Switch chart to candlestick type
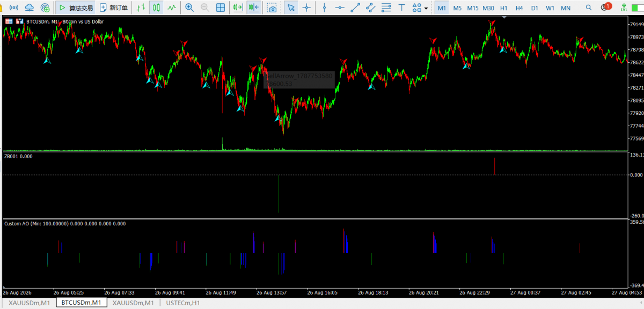This screenshot has width=644, height=309. click(156, 8)
